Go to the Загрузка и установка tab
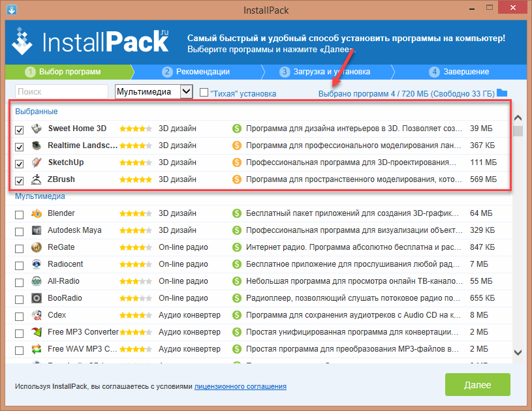The image size is (532, 411). (325, 72)
